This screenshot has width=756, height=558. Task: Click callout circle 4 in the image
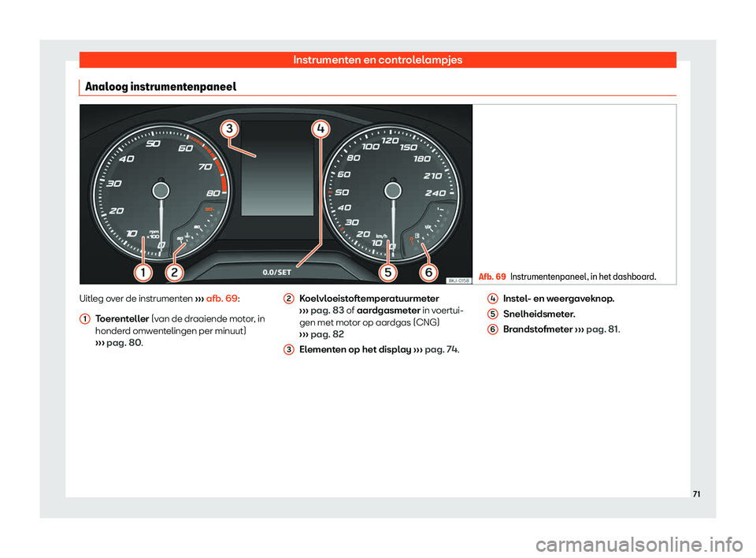[x=319, y=128]
